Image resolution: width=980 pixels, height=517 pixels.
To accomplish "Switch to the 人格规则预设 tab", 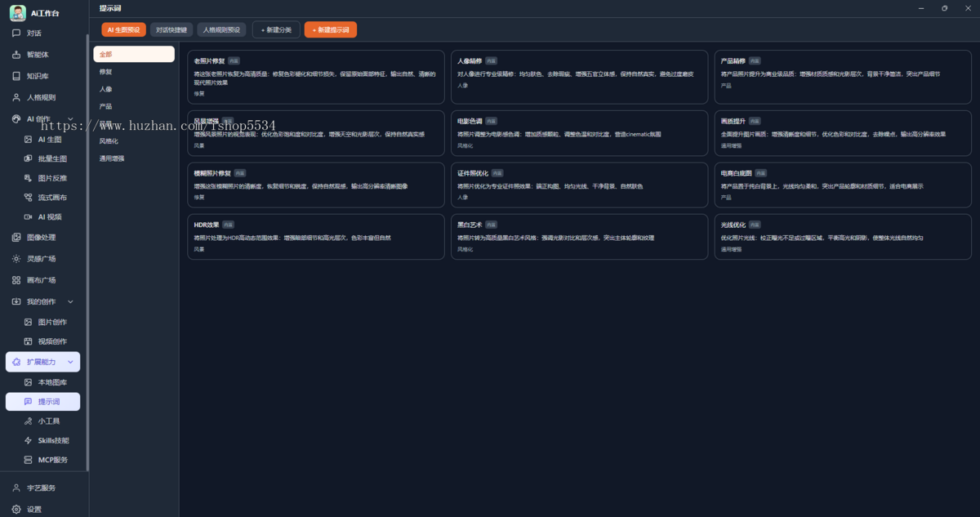I will point(221,30).
